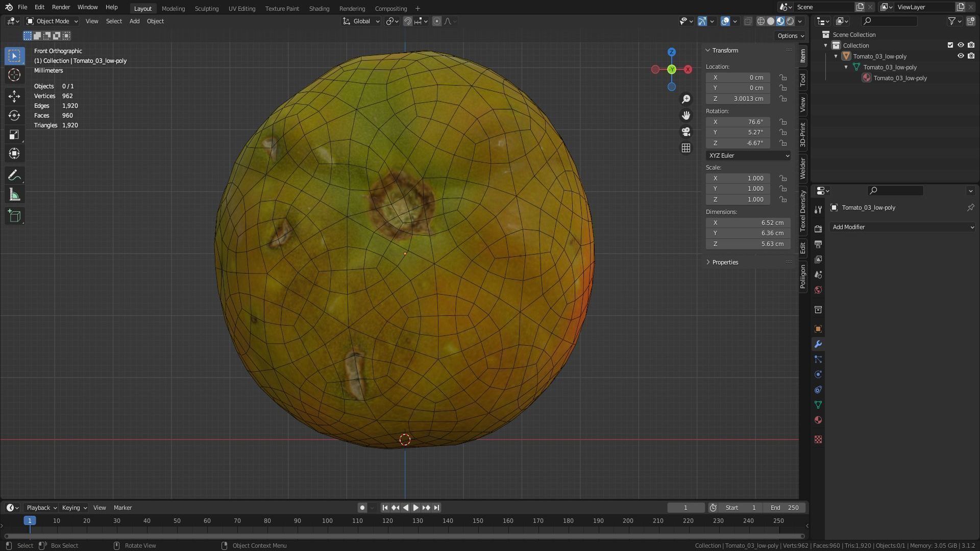The height and width of the screenshot is (551, 980).
Task: Switch orthographic/perspective grid icon
Action: coord(686,148)
